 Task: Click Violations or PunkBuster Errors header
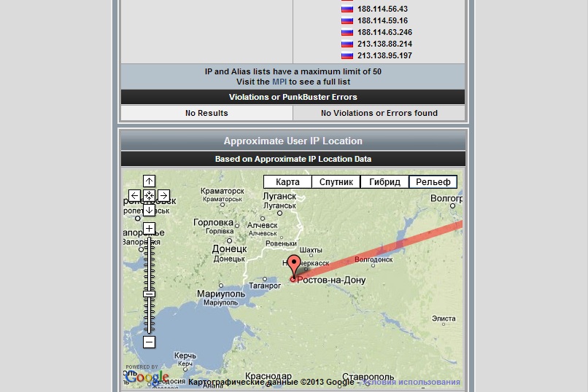point(293,97)
